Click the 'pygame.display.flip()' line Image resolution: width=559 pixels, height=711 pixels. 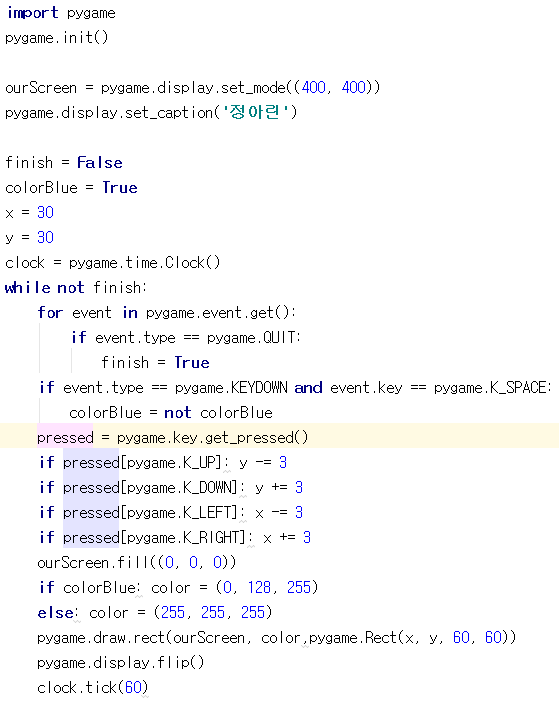click(121, 662)
